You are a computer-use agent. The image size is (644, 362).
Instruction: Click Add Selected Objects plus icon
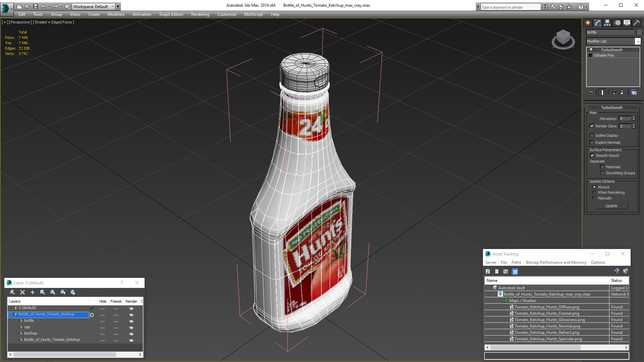click(x=33, y=292)
